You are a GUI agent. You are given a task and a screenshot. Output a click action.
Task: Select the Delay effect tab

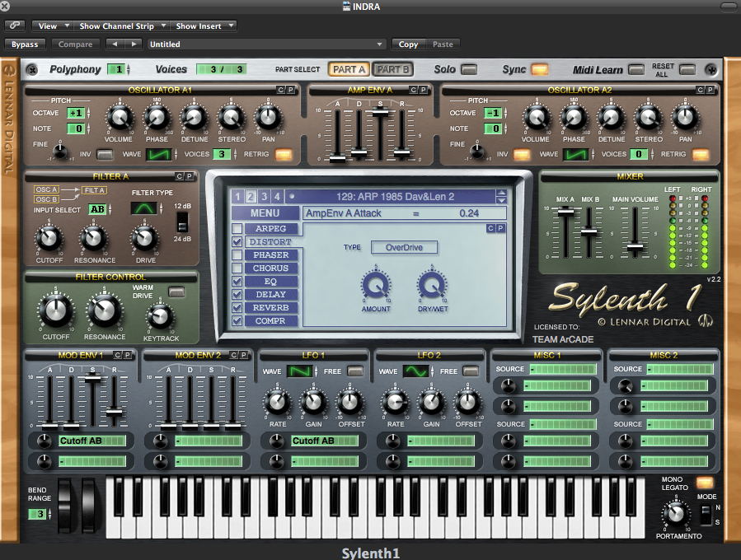coord(271,295)
